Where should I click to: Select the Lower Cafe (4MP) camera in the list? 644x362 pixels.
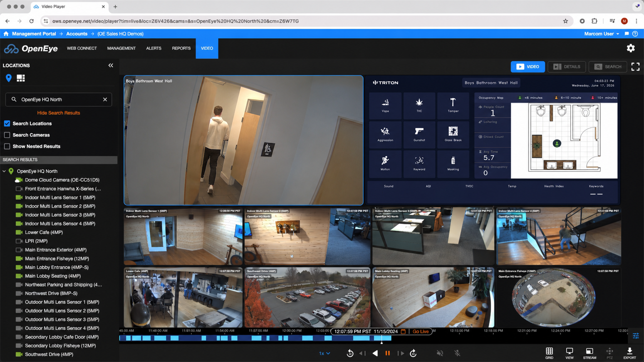44,232
